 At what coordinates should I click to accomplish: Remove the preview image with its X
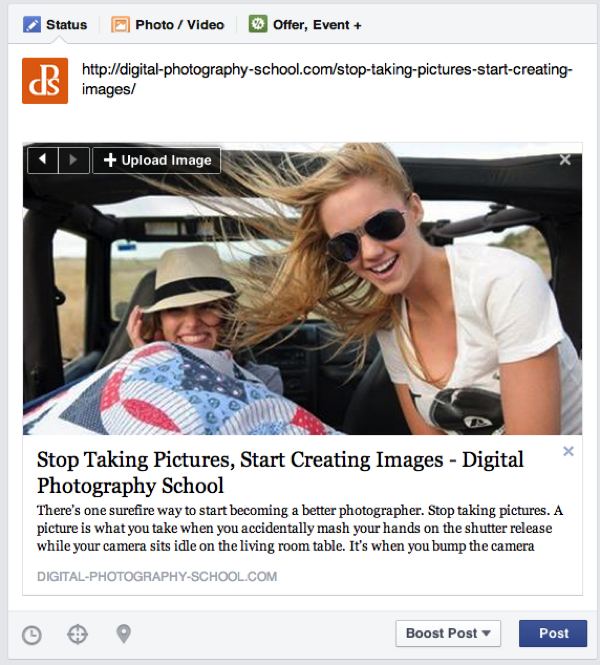click(565, 160)
